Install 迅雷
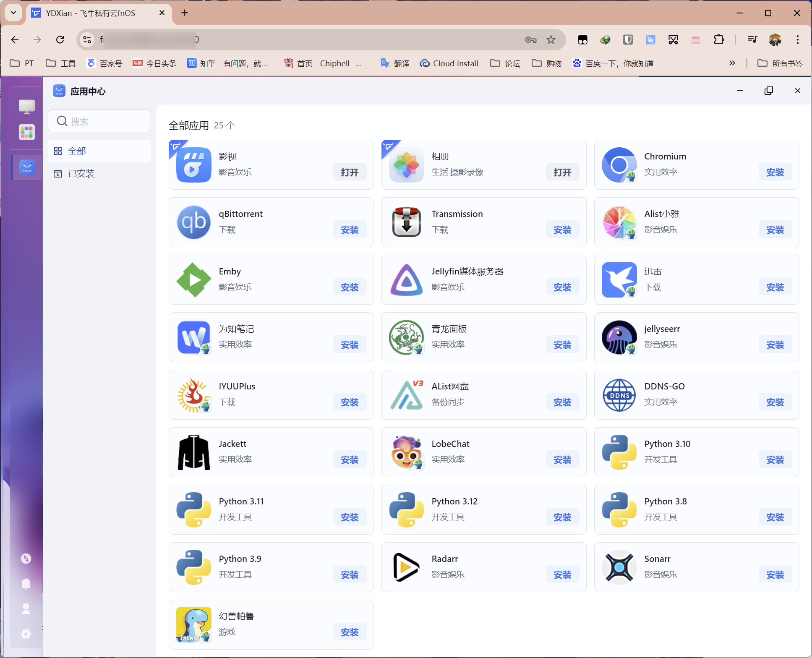 [775, 287]
